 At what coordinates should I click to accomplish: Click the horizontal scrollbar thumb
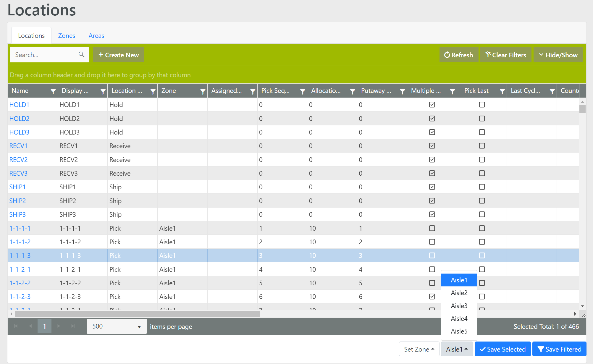point(137,314)
